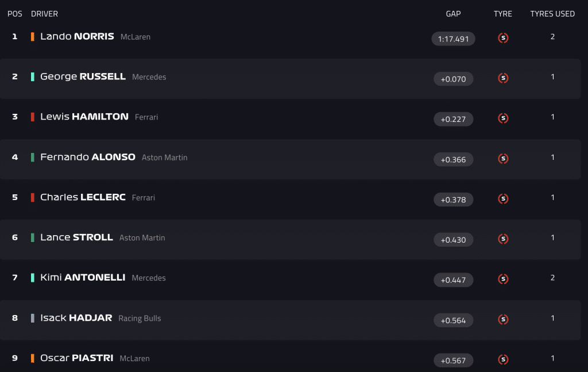Select the +0.447 gap badge

click(x=454, y=280)
